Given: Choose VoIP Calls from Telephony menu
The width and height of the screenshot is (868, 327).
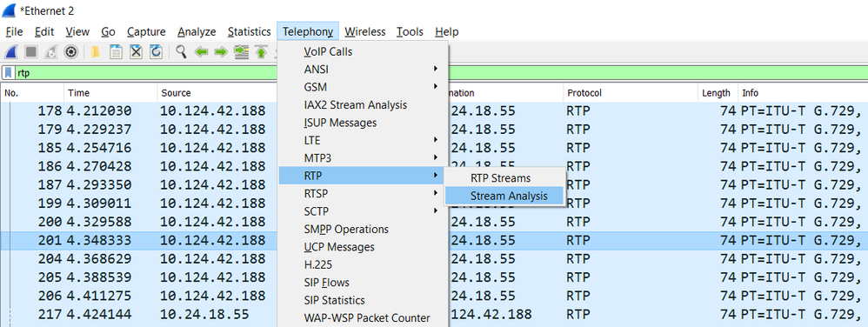Looking at the screenshot, I should pyautogui.click(x=363, y=51).
